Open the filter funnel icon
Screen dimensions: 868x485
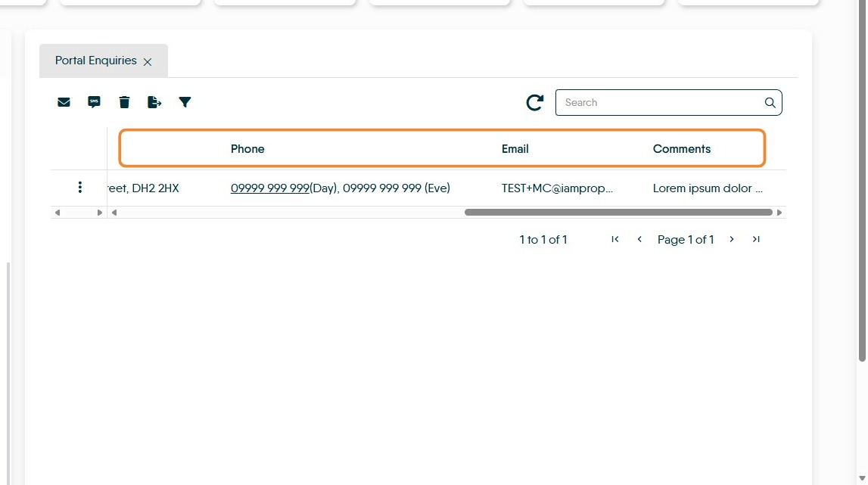click(185, 102)
